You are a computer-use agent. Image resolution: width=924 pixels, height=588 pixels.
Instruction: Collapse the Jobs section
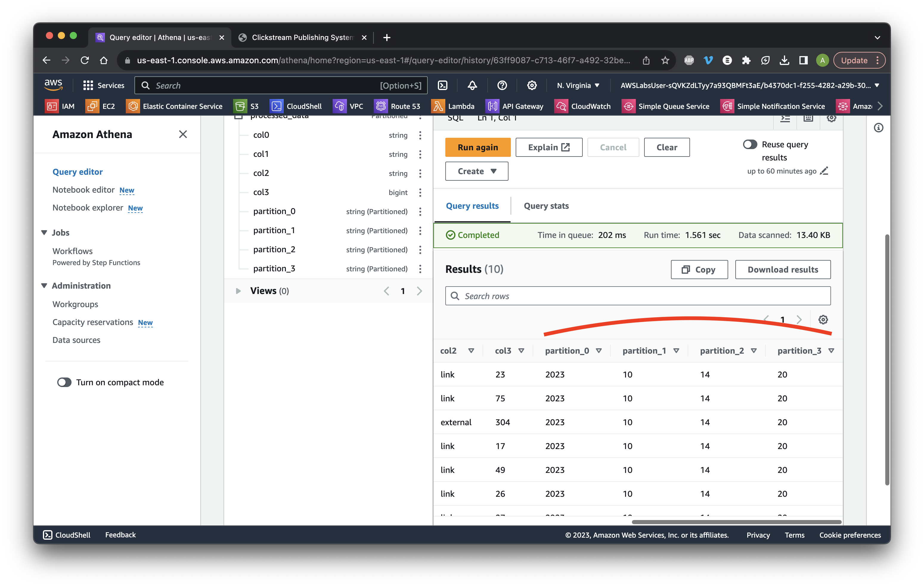[44, 233]
